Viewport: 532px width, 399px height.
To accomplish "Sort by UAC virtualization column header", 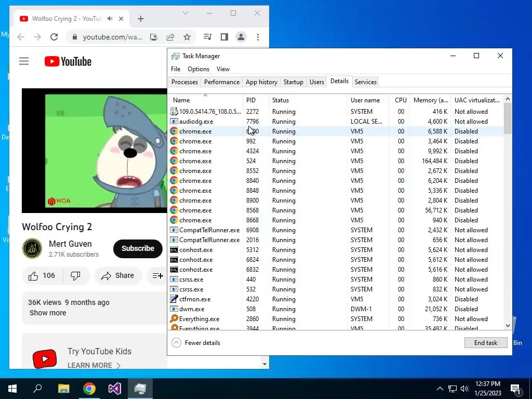I will pyautogui.click(x=477, y=100).
